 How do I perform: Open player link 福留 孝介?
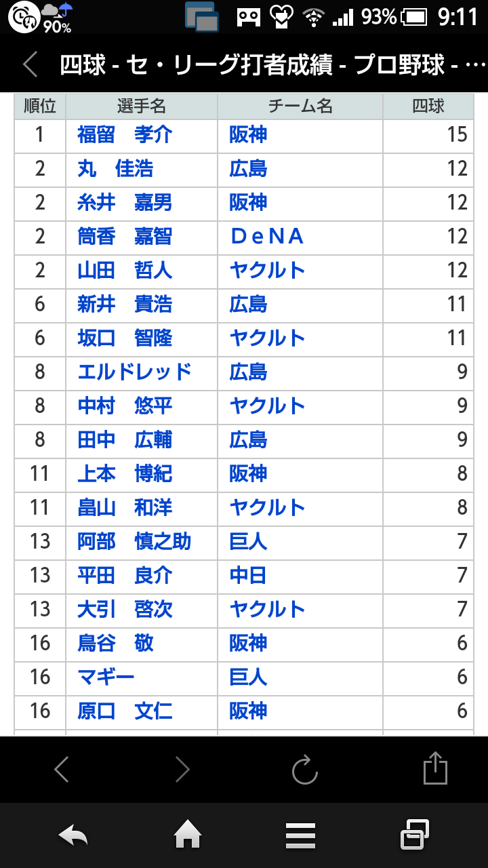click(125, 134)
